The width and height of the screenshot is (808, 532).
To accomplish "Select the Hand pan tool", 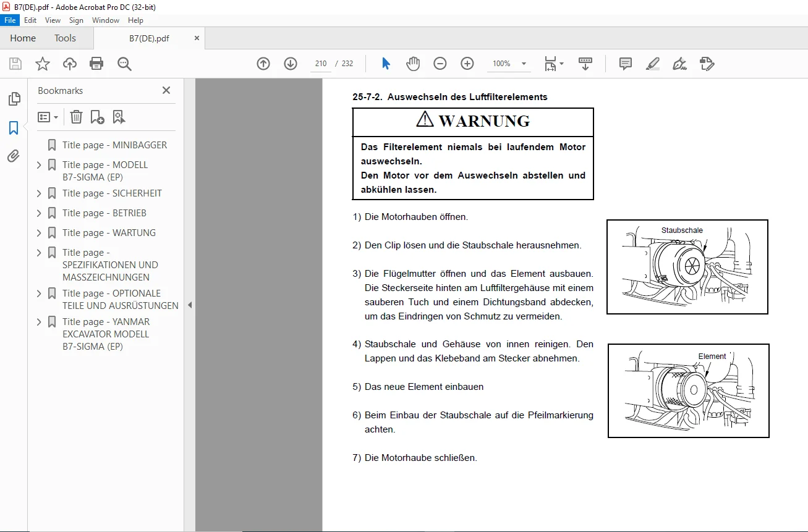I will click(x=413, y=64).
